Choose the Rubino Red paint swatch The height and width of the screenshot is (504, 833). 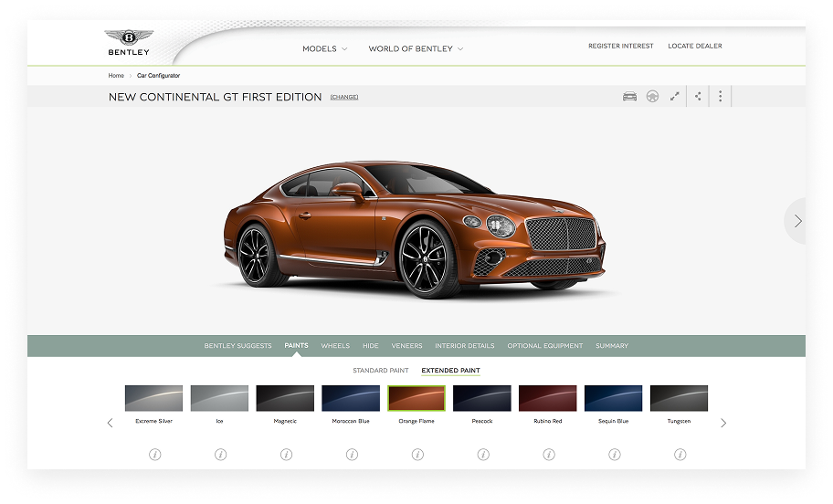point(548,398)
